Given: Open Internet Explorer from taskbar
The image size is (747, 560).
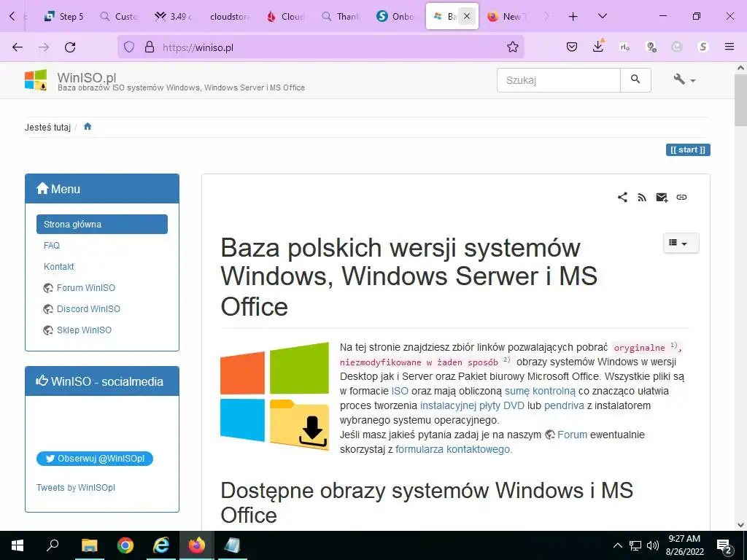Looking at the screenshot, I should [x=161, y=545].
